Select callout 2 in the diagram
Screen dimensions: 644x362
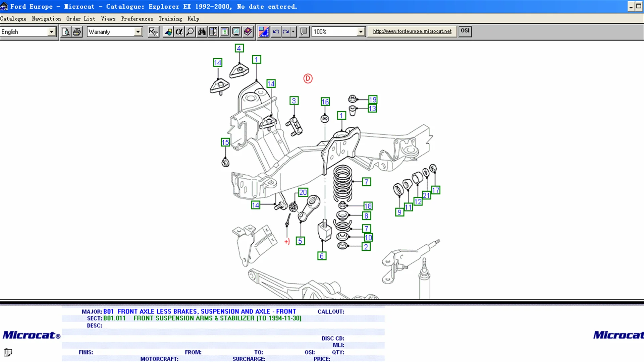click(x=366, y=247)
